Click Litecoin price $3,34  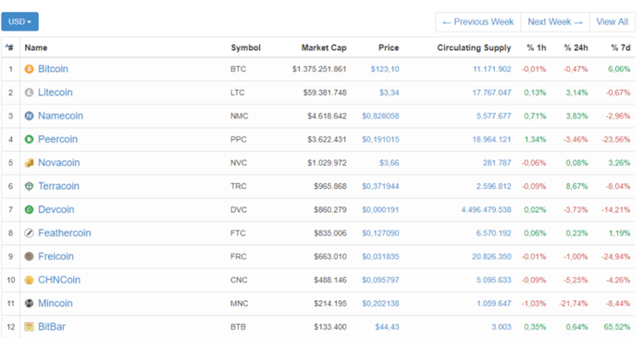pyautogui.click(x=389, y=93)
